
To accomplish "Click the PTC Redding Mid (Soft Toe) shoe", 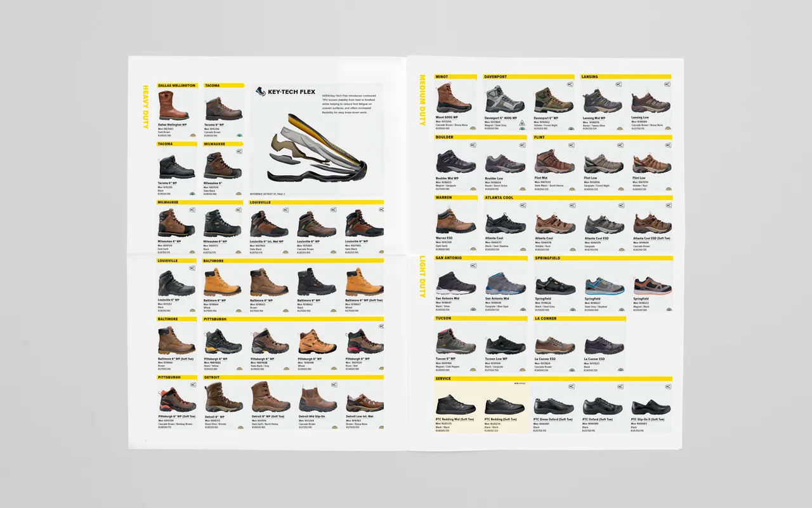I will 455,405.
